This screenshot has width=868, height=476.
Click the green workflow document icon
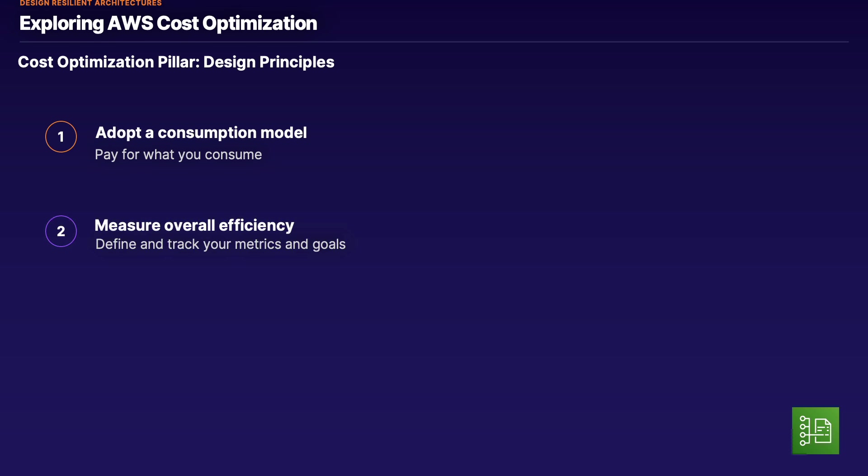815,430
